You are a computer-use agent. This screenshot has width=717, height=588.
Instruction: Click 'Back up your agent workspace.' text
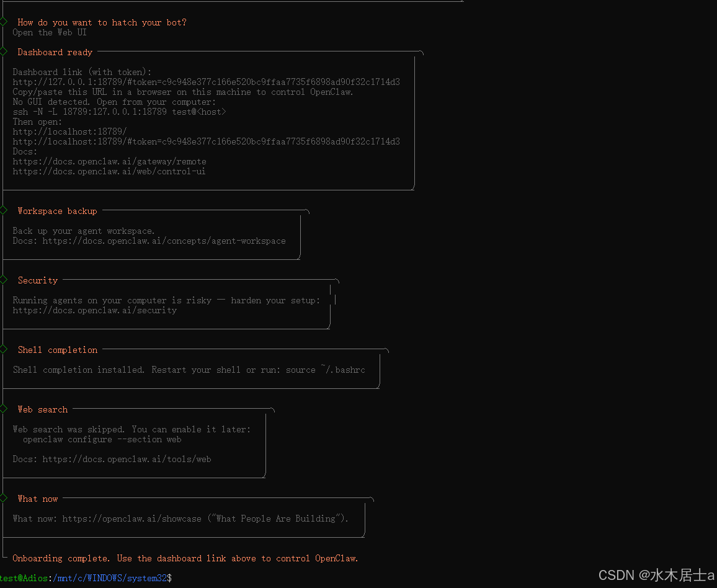pyautogui.click(x=84, y=231)
